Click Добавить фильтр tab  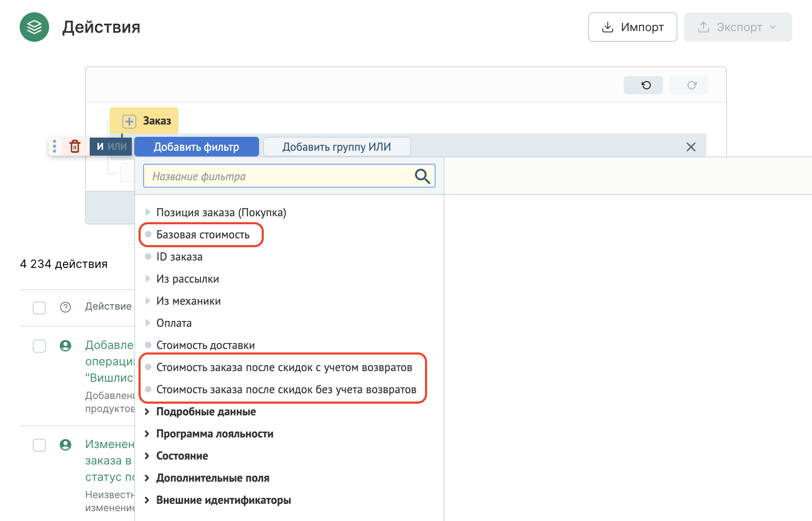pyautogui.click(x=196, y=147)
